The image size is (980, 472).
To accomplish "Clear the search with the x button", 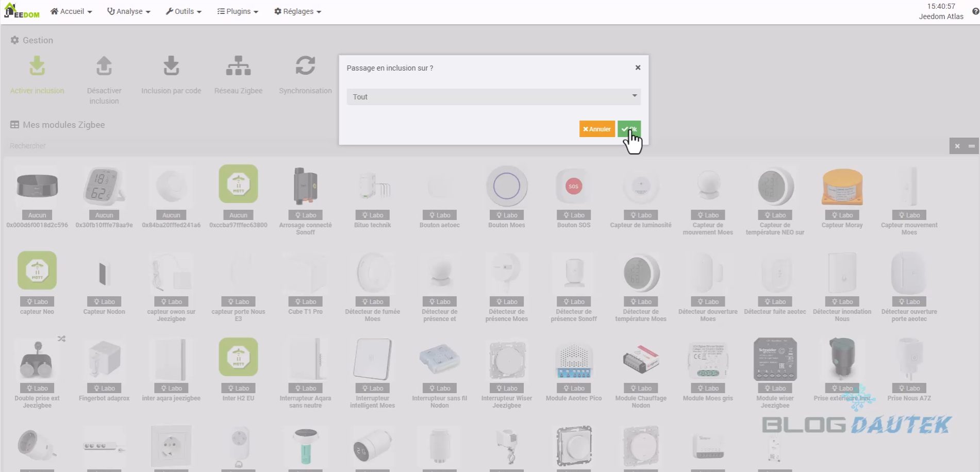I will pyautogui.click(x=957, y=146).
